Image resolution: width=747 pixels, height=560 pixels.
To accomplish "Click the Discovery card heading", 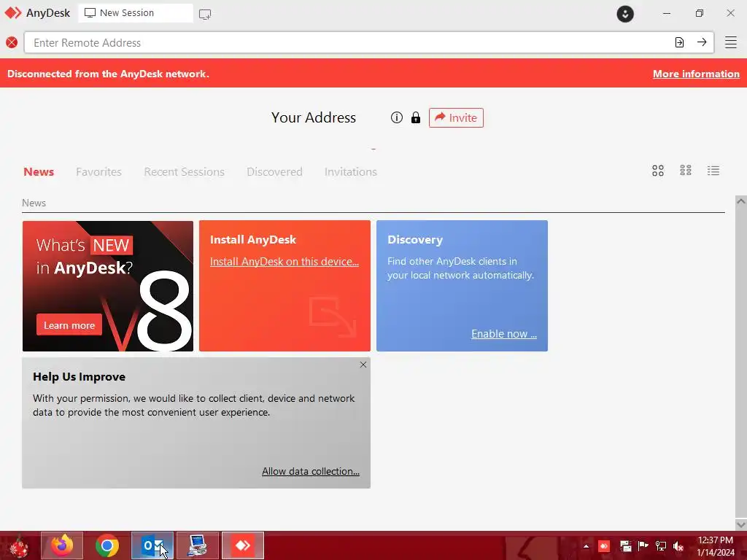I will [x=415, y=239].
